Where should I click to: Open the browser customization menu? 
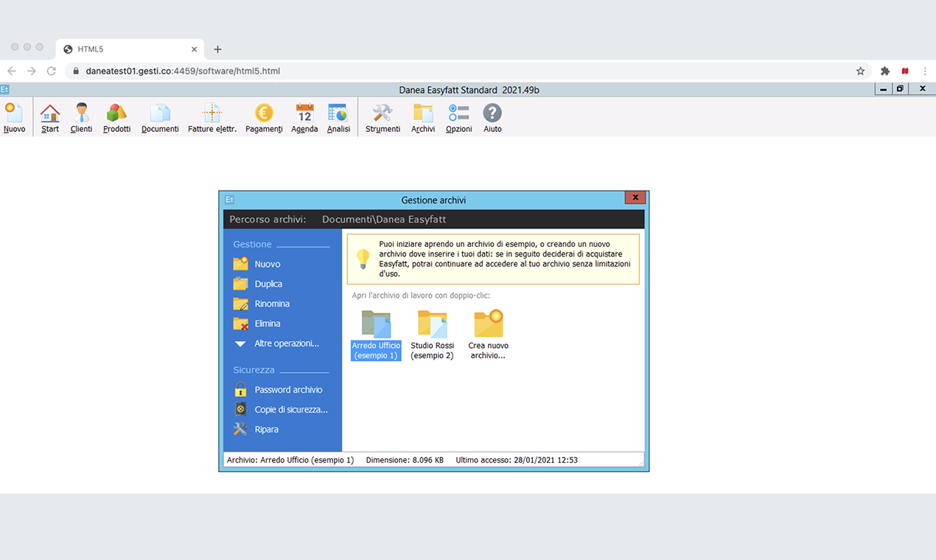[925, 71]
